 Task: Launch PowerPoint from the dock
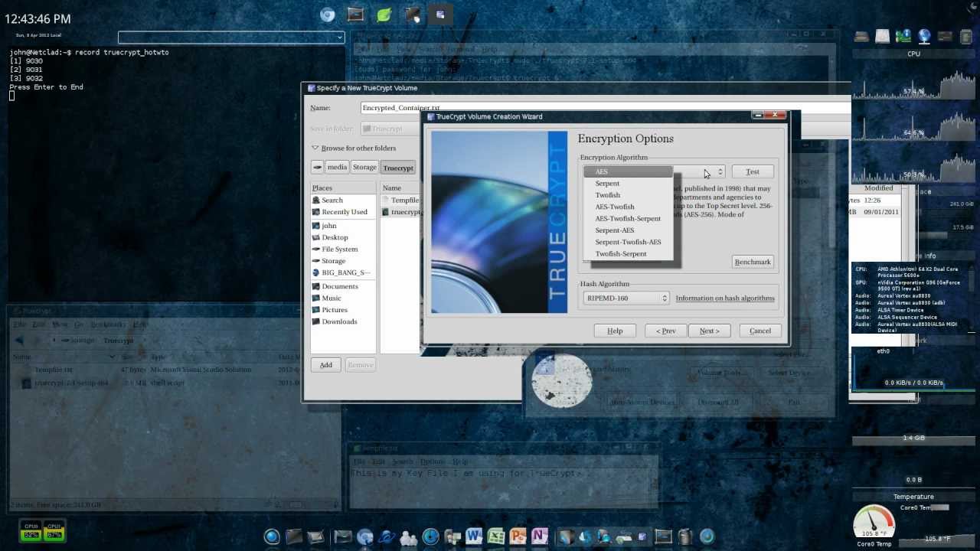pos(518,537)
